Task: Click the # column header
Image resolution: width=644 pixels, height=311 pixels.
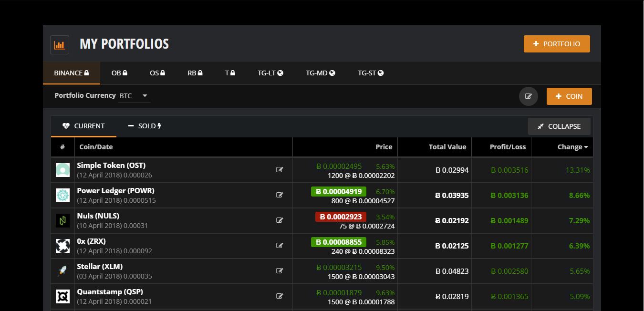Action: tap(62, 147)
